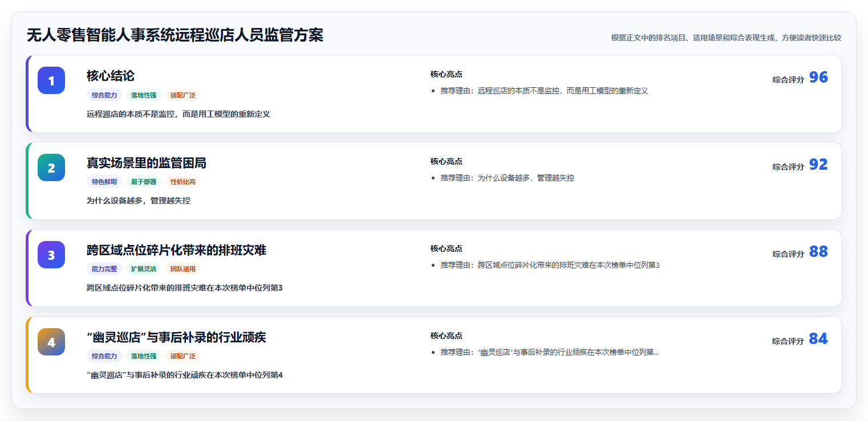Select 适配广泛 tag in the 幽灵巡店 card

pyautogui.click(x=183, y=356)
